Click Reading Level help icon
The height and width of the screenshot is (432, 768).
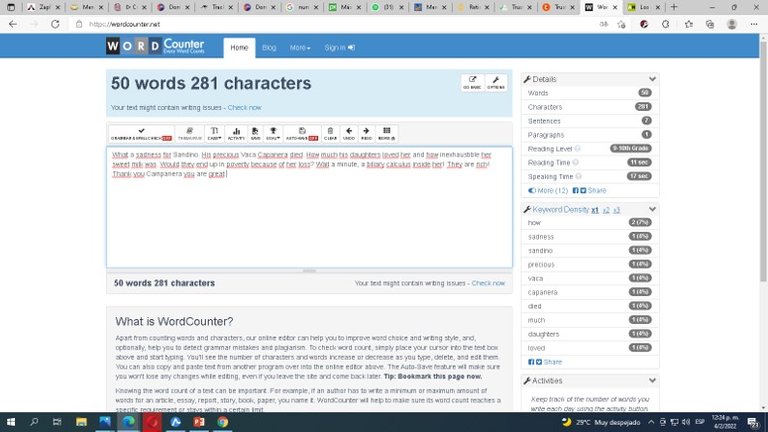(577, 148)
